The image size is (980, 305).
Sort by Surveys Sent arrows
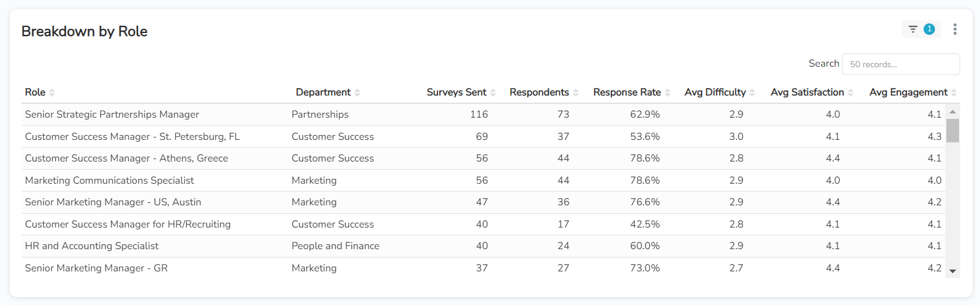[x=493, y=92]
